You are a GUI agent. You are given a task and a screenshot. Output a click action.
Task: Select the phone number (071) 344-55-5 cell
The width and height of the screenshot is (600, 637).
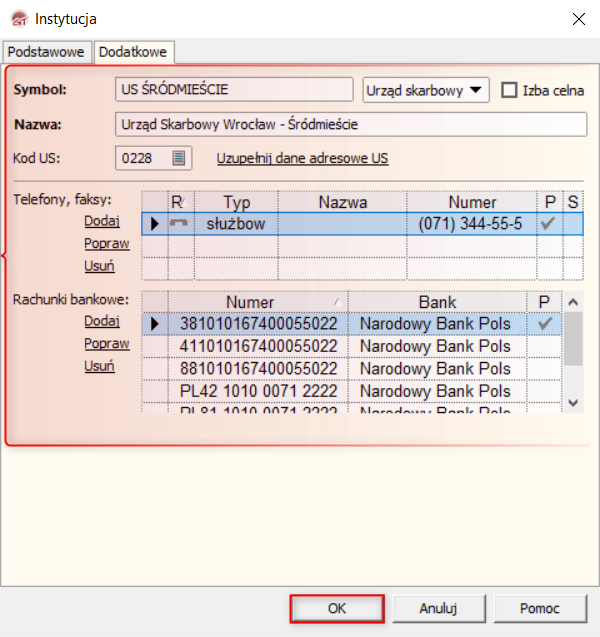coord(471,223)
